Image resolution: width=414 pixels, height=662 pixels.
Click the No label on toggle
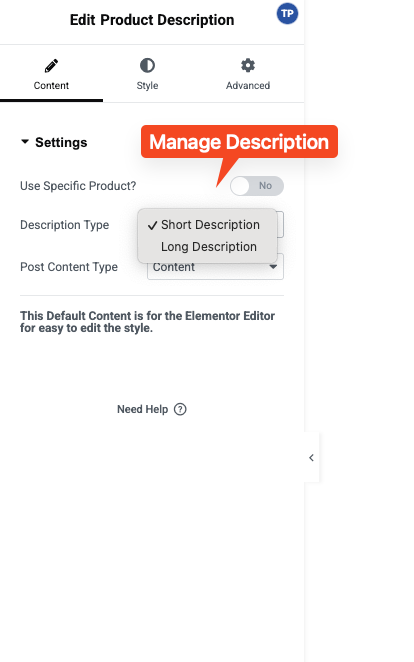pyautogui.click(x=265, y=186)
